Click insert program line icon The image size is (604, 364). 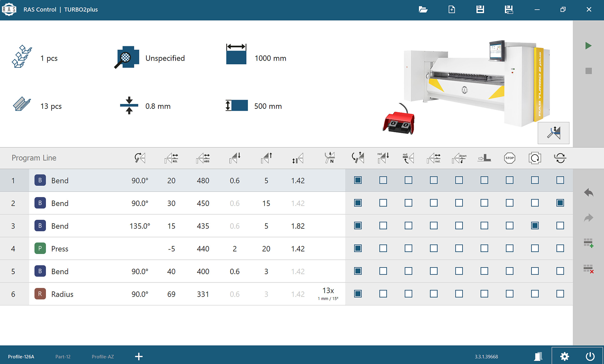pyautogui.click(x=588, y=243)
